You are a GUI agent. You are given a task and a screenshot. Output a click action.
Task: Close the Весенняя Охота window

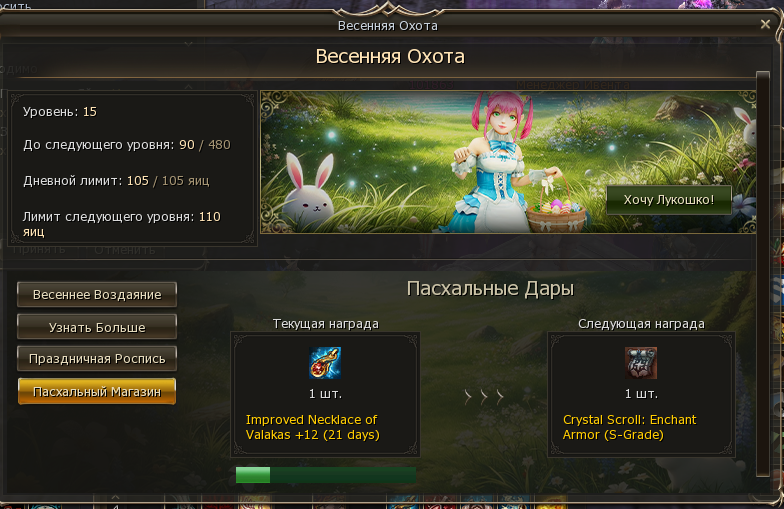pos(765,24)
